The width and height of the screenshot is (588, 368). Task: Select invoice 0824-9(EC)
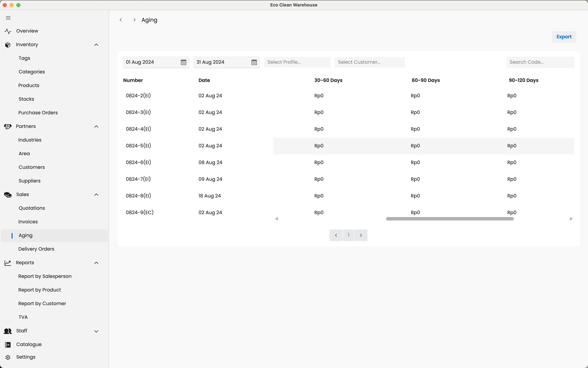click(x=140, y=212)
